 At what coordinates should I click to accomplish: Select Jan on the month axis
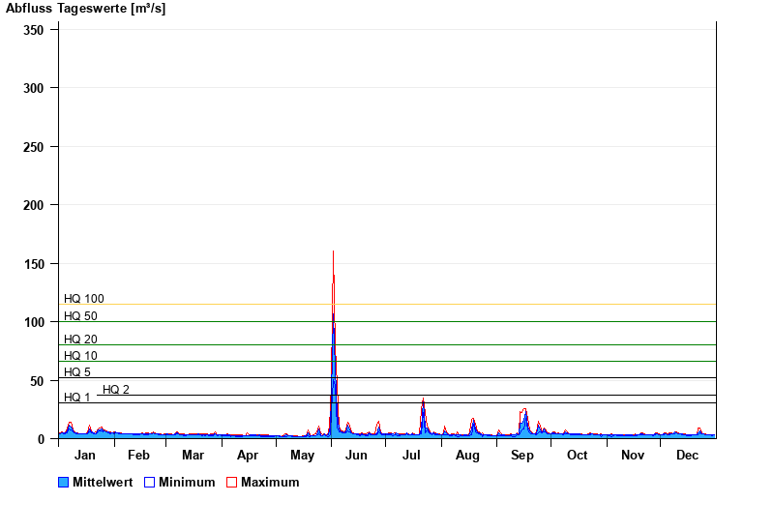tap(85, 456)
